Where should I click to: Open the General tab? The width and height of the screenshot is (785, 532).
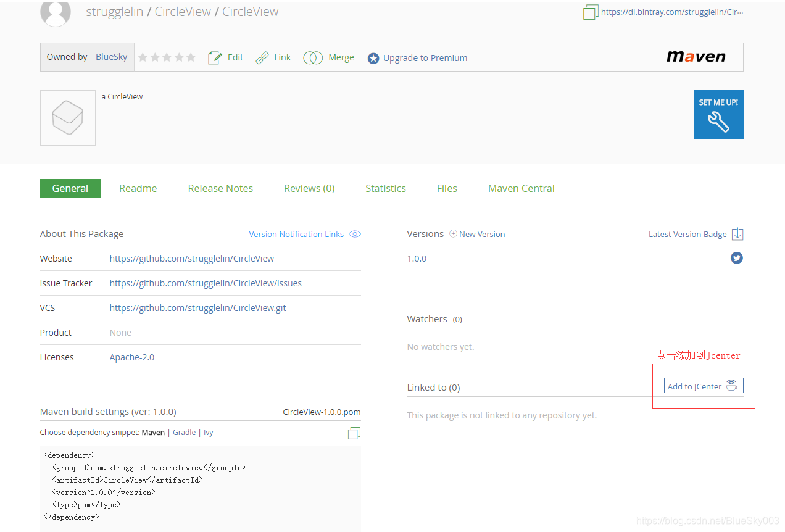pyautogui.click(x=70, y=188)
